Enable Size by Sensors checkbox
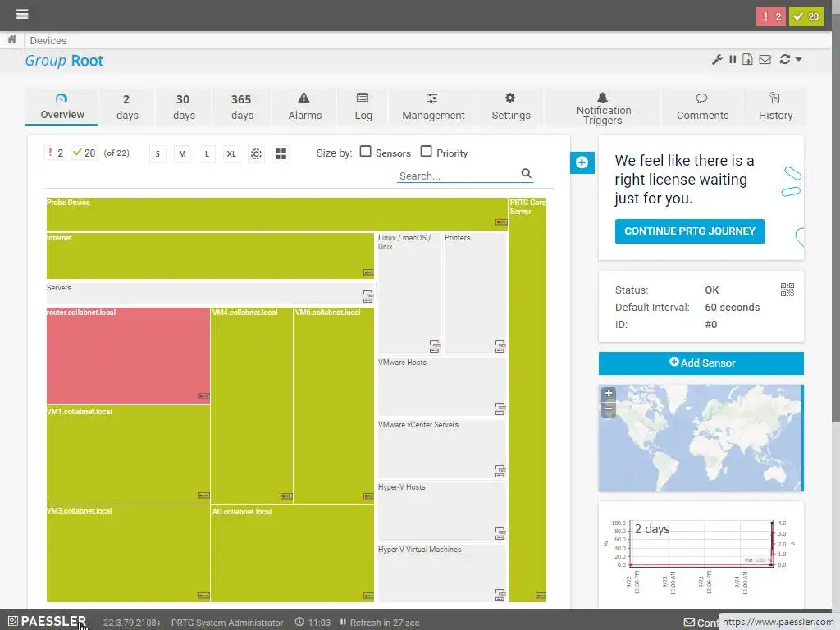Screen dimensions: 840x630 tap(365, 152)
